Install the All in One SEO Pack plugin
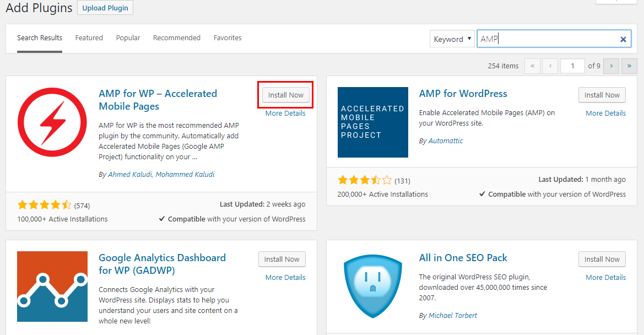The image size is (644, 335). pyautogui.click(x=602, y=259)
